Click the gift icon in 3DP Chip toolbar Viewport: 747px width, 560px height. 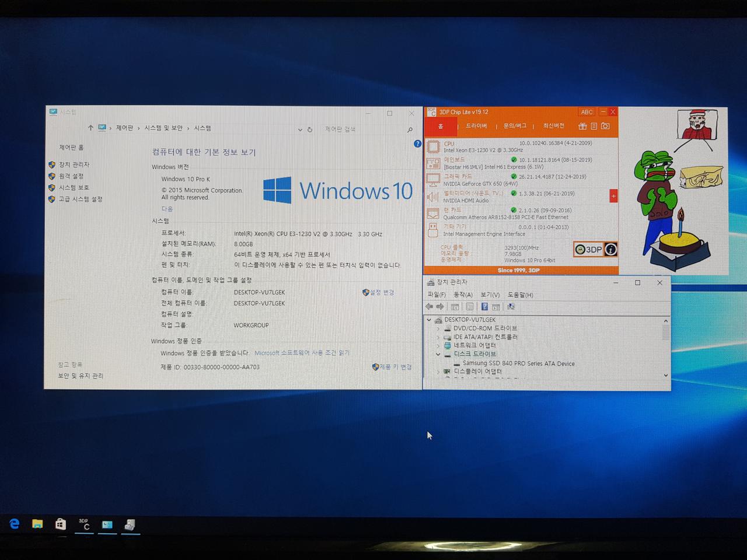click(x=583, y=126)
